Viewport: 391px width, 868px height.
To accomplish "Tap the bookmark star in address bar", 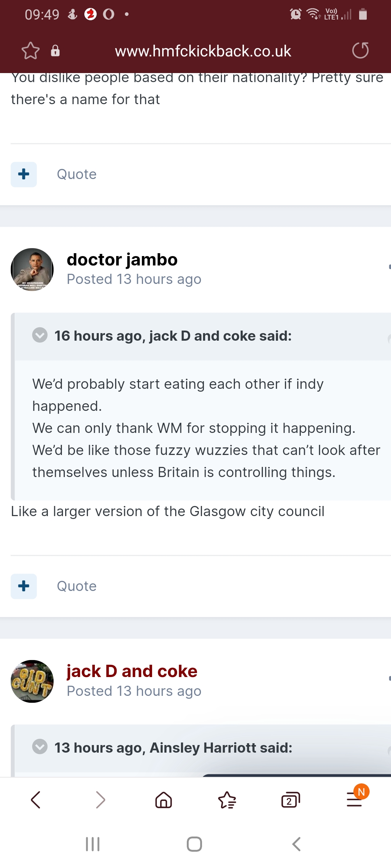I will pos(30,51).
